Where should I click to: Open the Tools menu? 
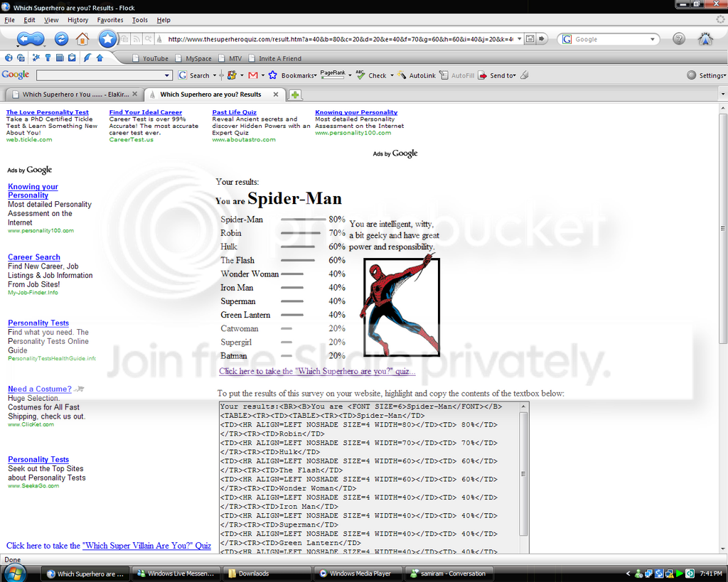(140, 20)
